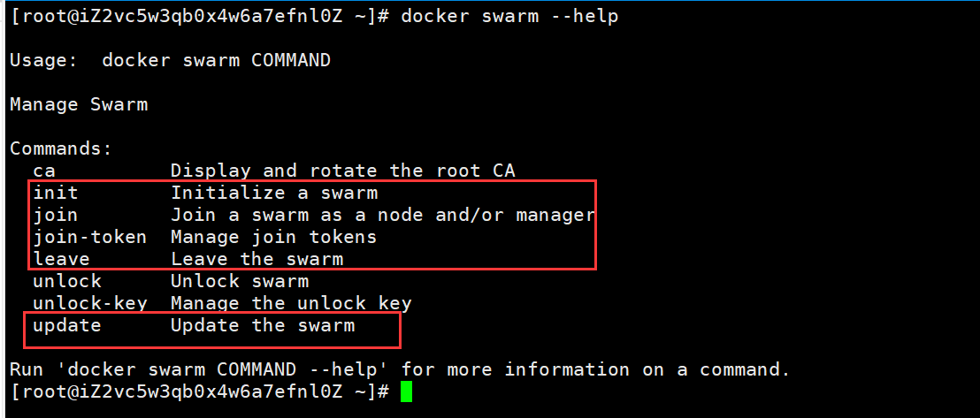Screen dimensions: 980x418
Task: Click the last root prompt line
Action: 200,391
